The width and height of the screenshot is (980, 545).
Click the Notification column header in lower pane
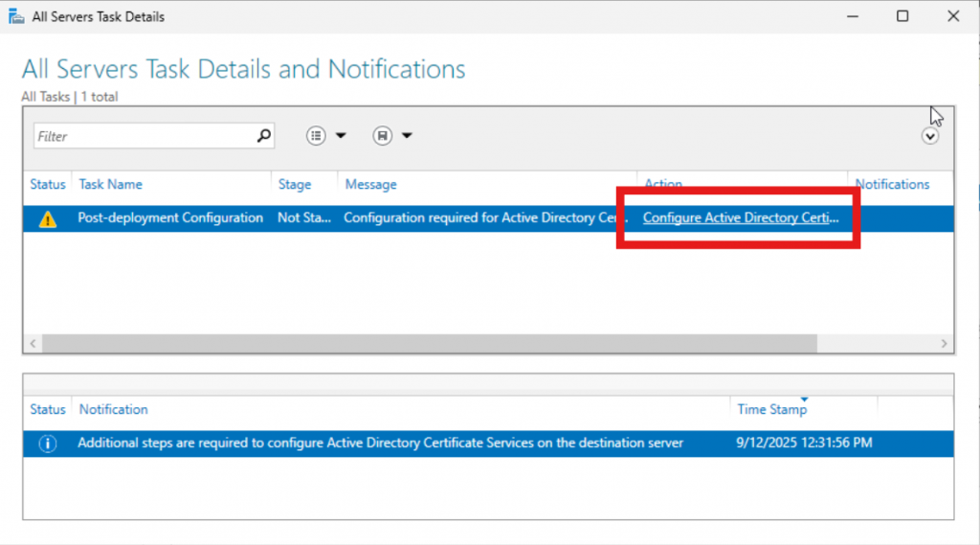[x=114, y=409]
